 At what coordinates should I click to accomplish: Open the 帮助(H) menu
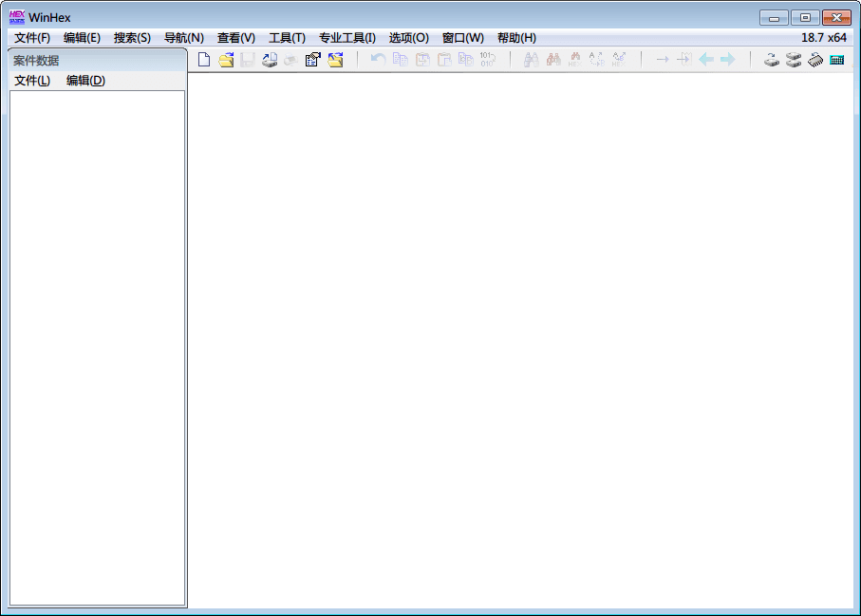(516, 37)
